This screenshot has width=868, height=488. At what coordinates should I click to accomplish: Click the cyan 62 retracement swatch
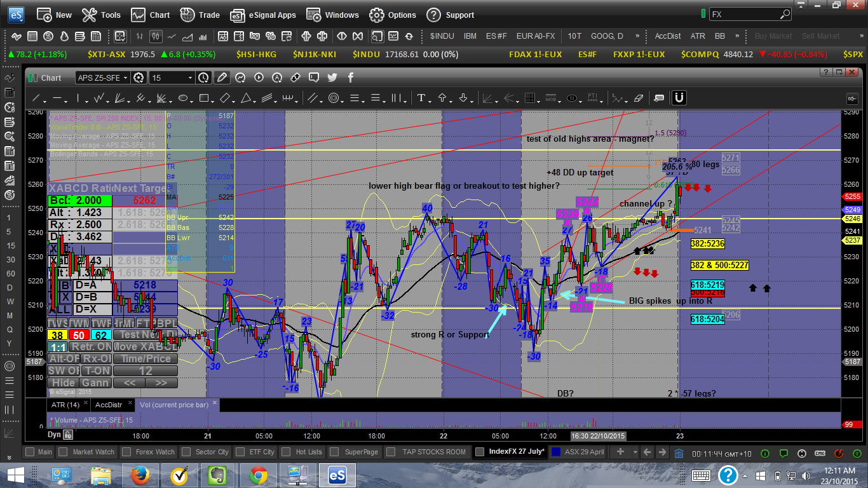pos(100,335)
